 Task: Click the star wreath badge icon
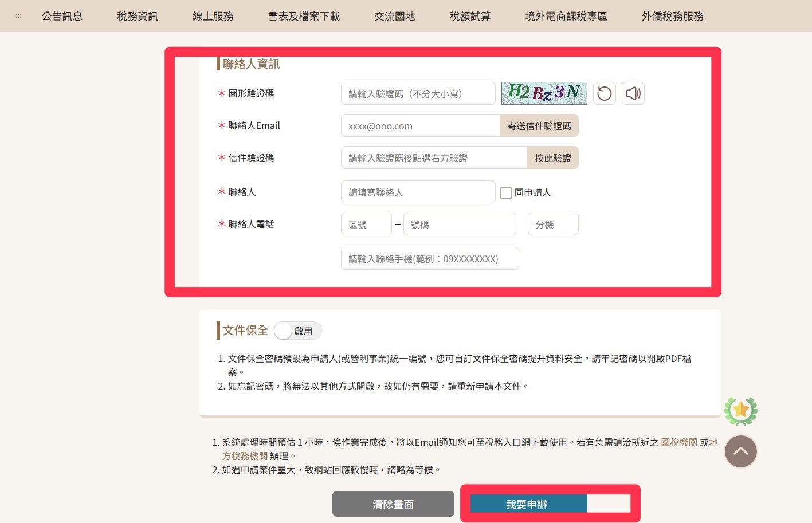click(740, 411)
